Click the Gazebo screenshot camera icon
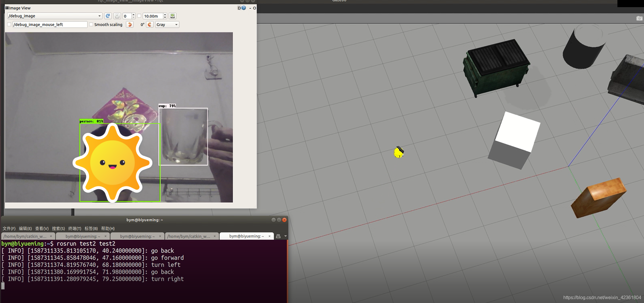Image resolution: width=644 pixels, height=303 pixels. pyautogui.click(x=639, y=18)
